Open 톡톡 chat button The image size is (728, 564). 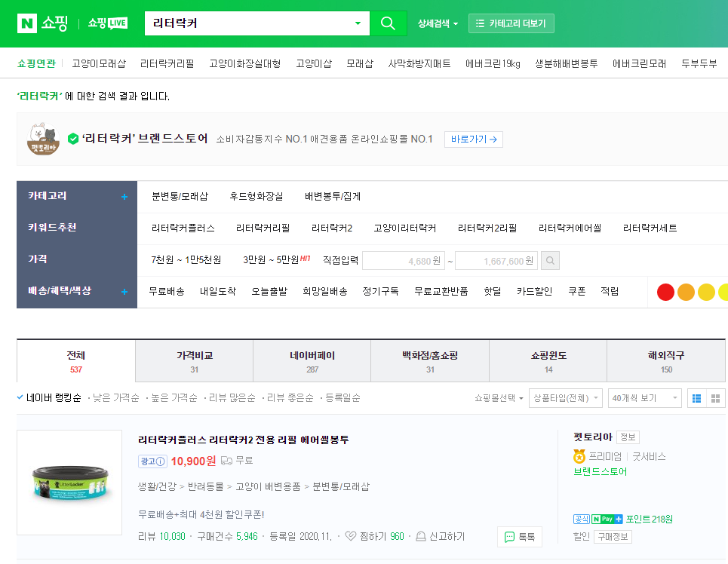520,537
